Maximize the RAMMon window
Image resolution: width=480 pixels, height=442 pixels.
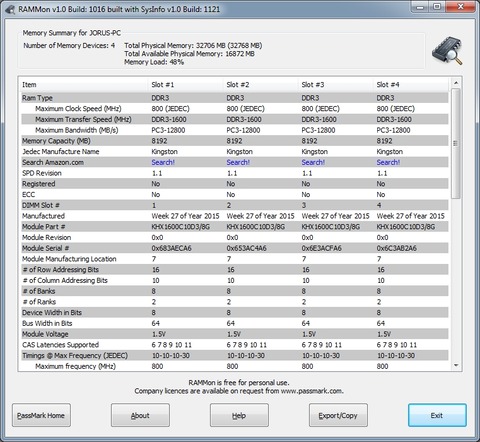[x=437, y=7]
